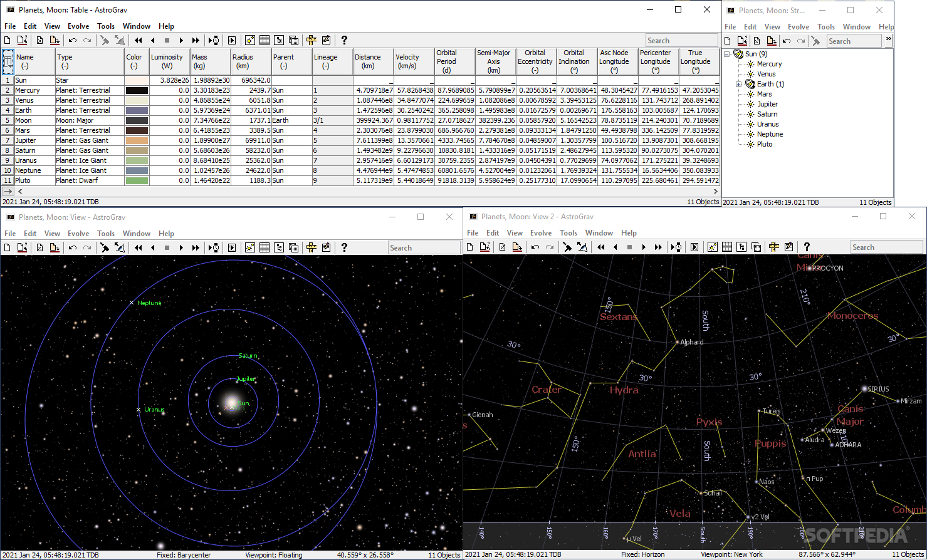
Task: Open the View menu in View window
Action: (52, 234)
